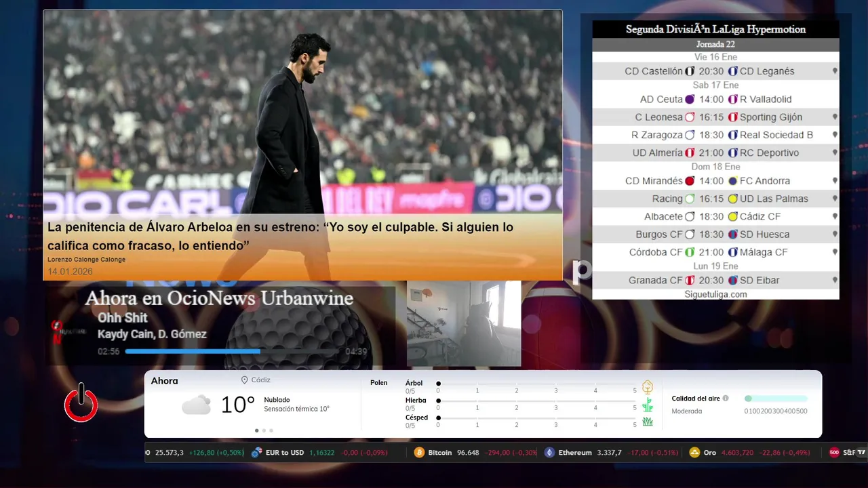Click the 20:30 kickoff time for Granada CF
Viewport: 868px width, 488px height.
[x=711, y=280]
